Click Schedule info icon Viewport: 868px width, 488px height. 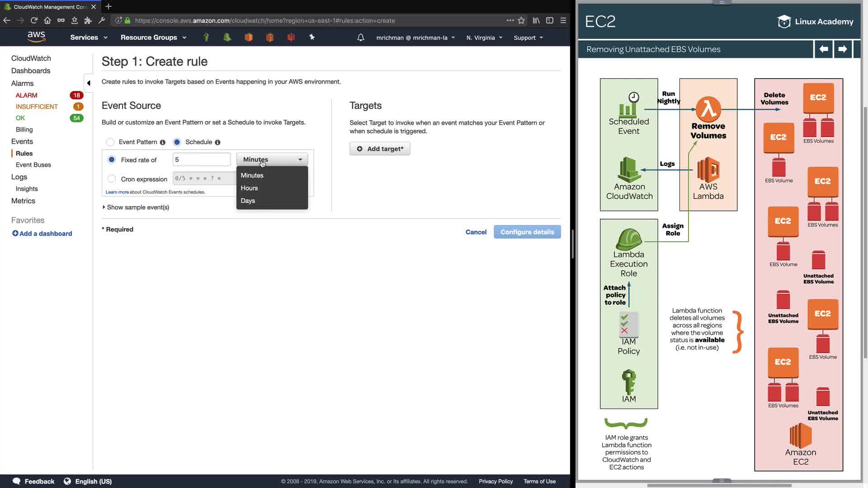coord(217,142)
